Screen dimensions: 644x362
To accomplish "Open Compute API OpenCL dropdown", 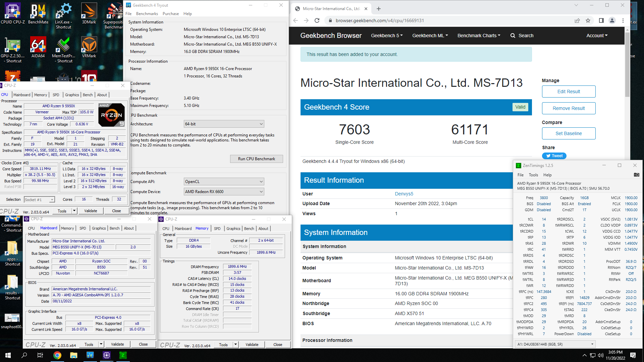I will [224, 182].
